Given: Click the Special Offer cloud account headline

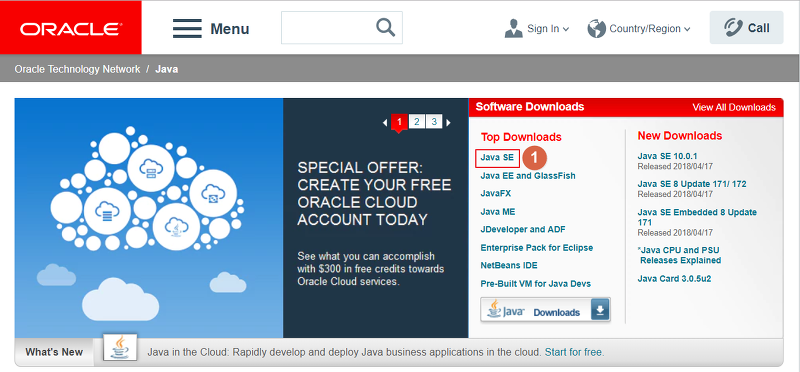Looking at the screenshot, I should pyautogui.click(x=374, y=193).
